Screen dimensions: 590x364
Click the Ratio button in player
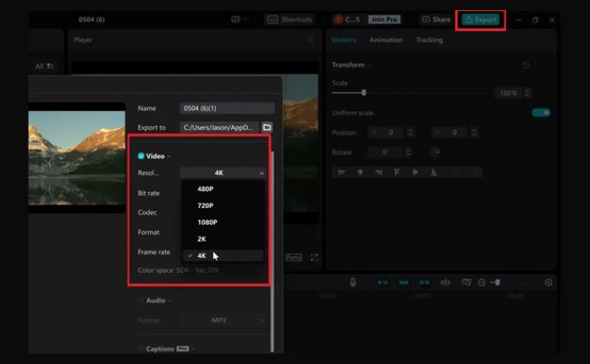click(x=293, y=257)
